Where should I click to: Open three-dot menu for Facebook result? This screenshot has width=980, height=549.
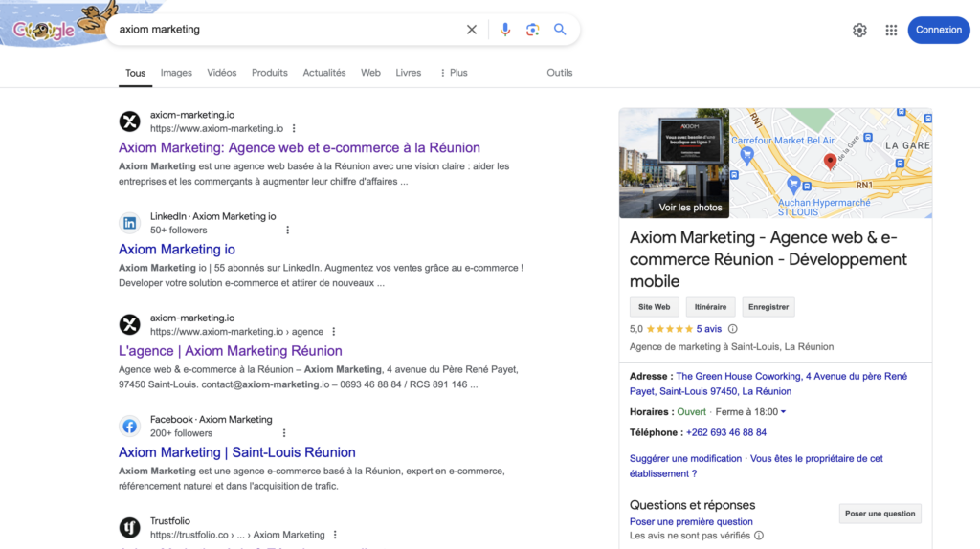coord(284,433)
